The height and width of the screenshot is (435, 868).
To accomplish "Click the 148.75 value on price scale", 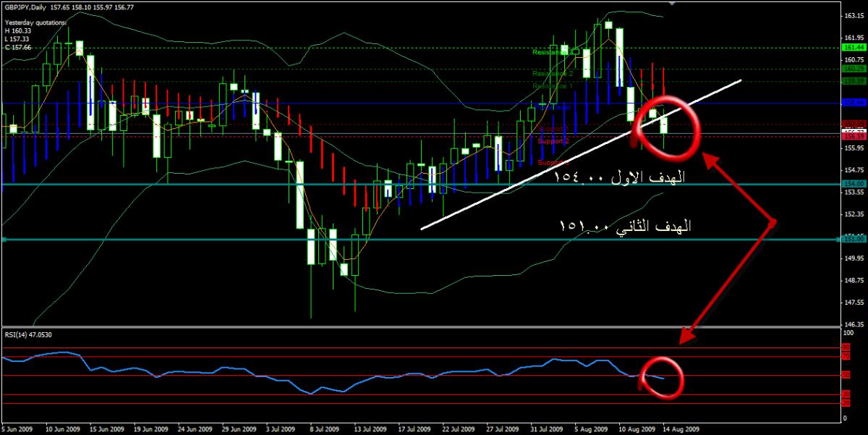I will click(855, 280).
